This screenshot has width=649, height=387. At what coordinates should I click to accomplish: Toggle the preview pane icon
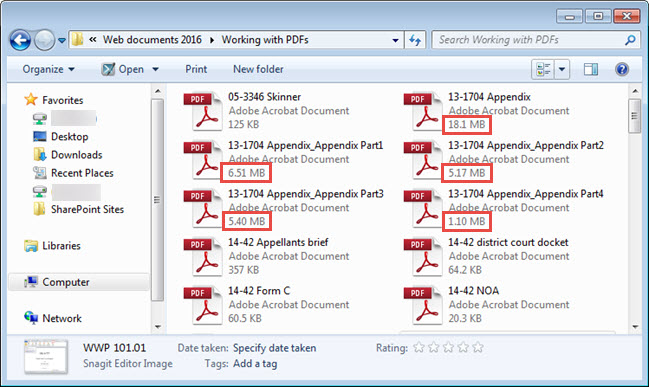[591, 69]
